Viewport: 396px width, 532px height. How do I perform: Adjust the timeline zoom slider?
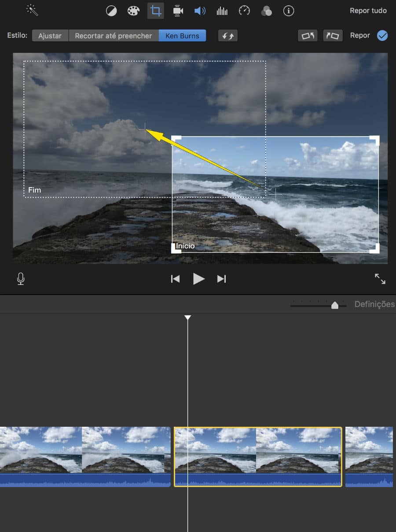(x=335, y=305)
